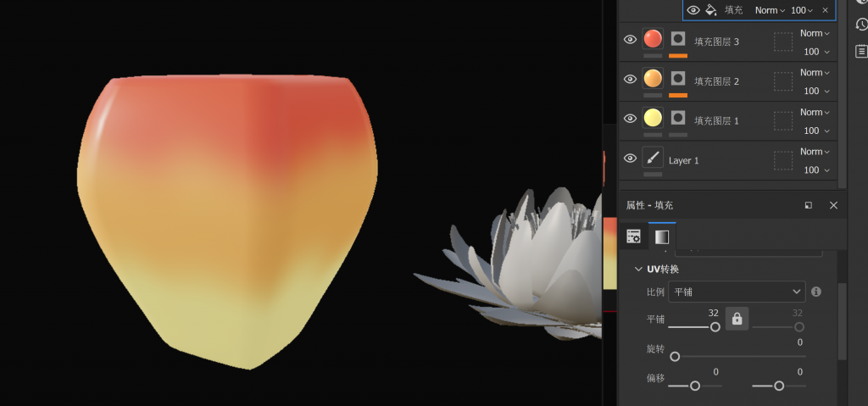Toggle the 平铺 lock button
Screen dimensions: 868x406
coord(737,319)
